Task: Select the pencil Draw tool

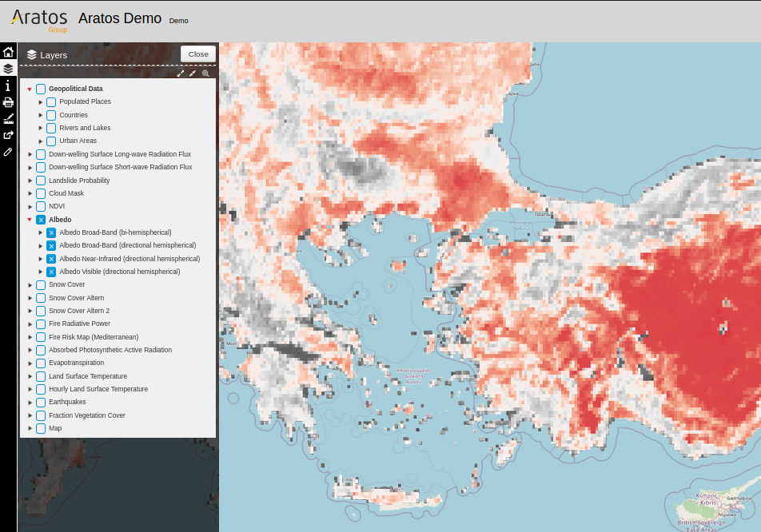Action: (x=8, y=152)
